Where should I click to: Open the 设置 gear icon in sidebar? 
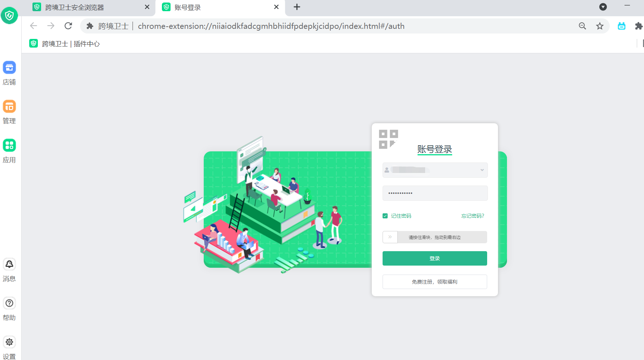[x=9, y=342]
